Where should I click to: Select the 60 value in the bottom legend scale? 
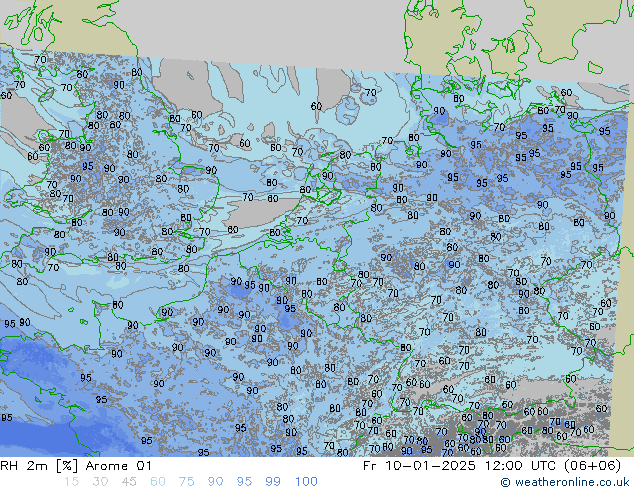[x=158, y=482]
